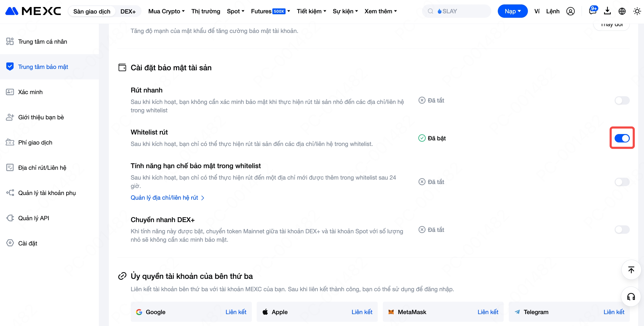This screenshot has height=326, width=644.
Task: Click the MEXC logo
Action: (x=33, y=11)
